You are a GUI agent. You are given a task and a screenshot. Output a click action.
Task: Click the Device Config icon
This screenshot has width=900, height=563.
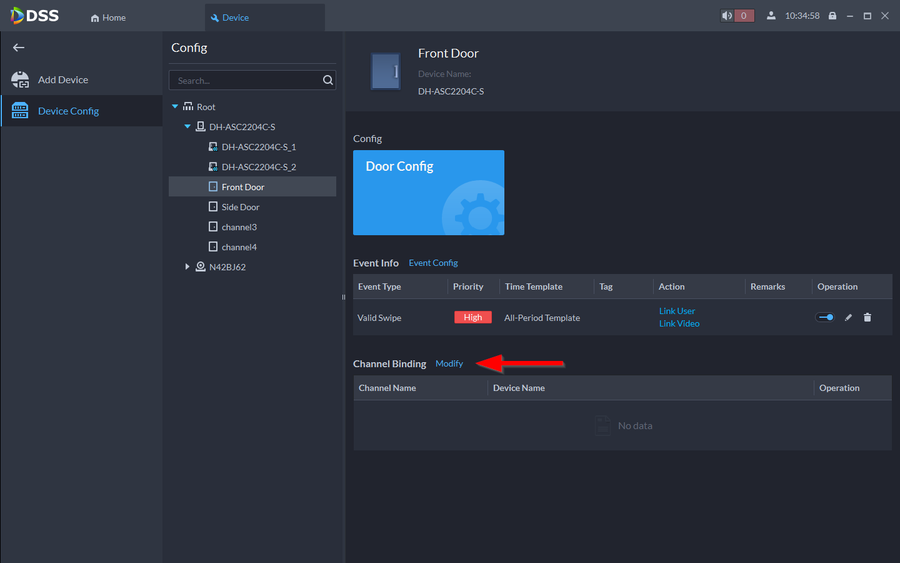click(x=20, y=111)
